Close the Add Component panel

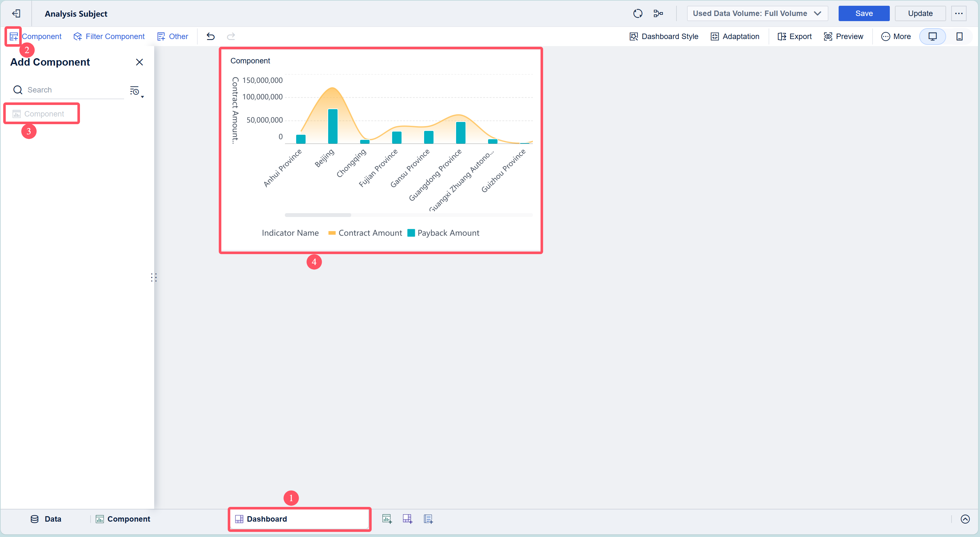coord(139,62)
